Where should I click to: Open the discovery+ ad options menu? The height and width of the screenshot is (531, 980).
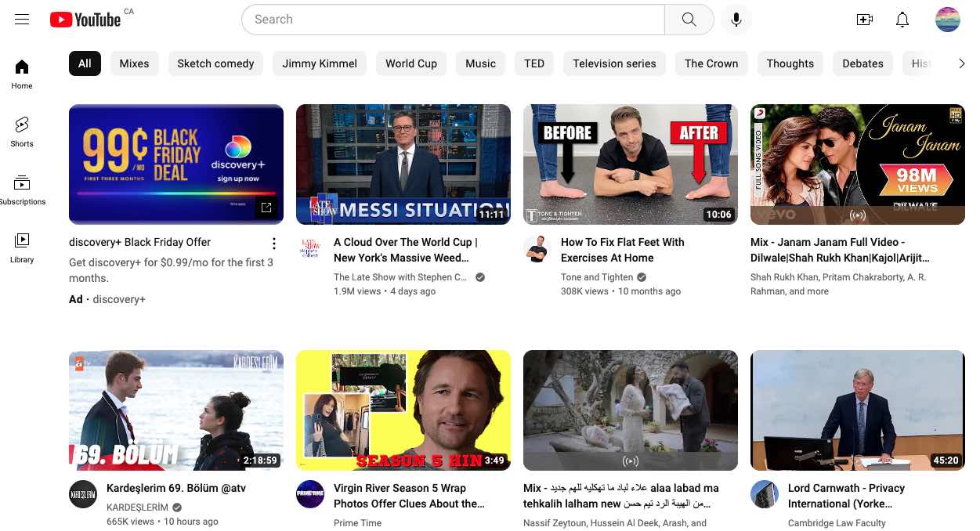(x=273, y=244)
